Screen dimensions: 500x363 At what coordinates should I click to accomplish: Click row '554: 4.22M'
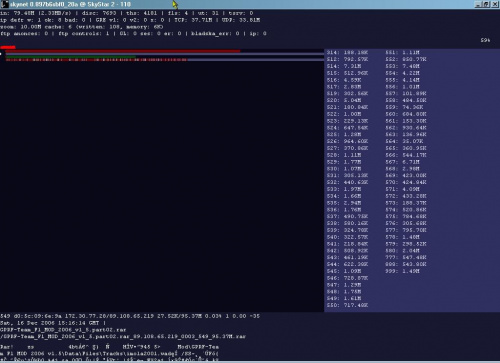tap(402, 73)
